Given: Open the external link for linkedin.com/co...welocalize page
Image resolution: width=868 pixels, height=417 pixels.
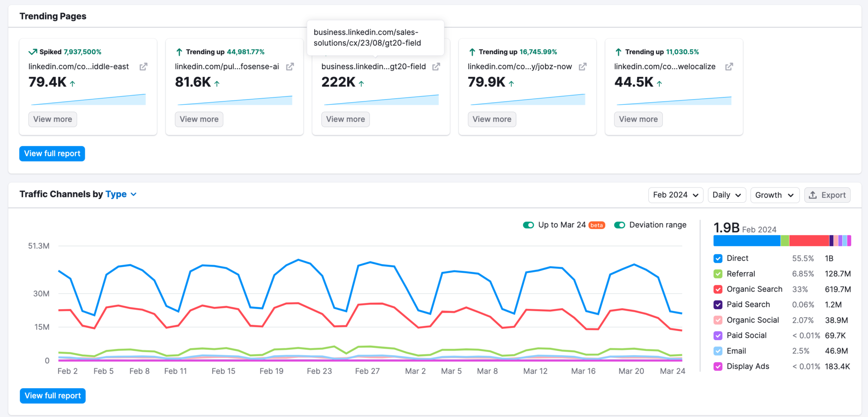Looking at the screenshot, I should click(729, 67).
